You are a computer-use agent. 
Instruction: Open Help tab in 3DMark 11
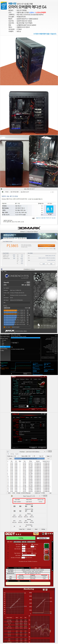click(20, 238)
